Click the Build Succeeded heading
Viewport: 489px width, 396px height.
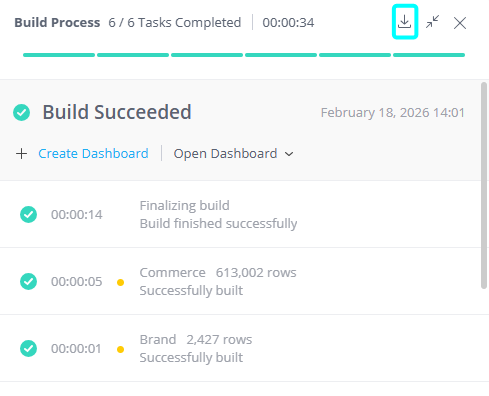pos(117,112)
